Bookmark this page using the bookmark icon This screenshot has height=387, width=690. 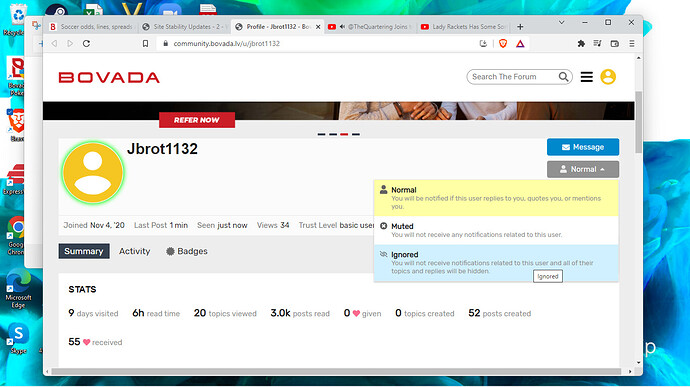[145, 44]
